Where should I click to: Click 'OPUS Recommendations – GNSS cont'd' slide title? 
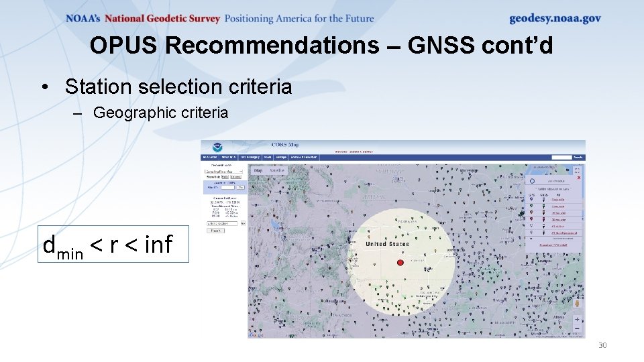point(321,45)
